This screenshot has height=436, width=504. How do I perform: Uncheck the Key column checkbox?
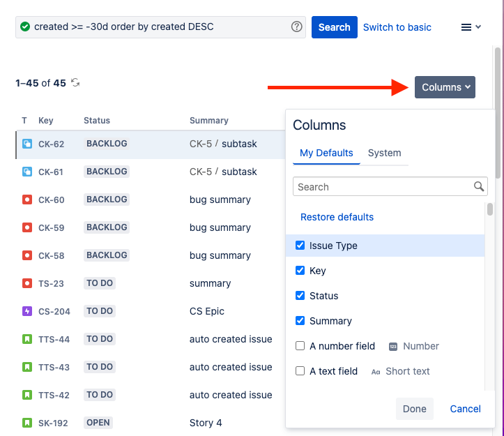point(300,270)
